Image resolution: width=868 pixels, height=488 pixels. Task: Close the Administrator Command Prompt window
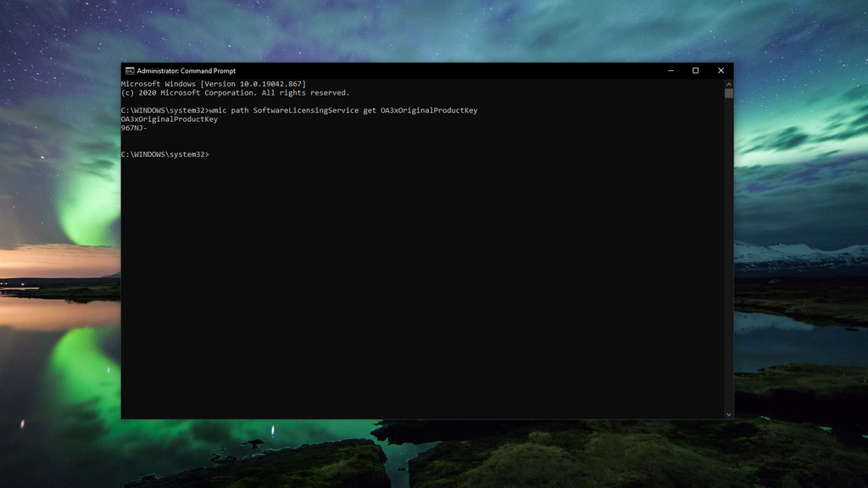tap(721, 71)
